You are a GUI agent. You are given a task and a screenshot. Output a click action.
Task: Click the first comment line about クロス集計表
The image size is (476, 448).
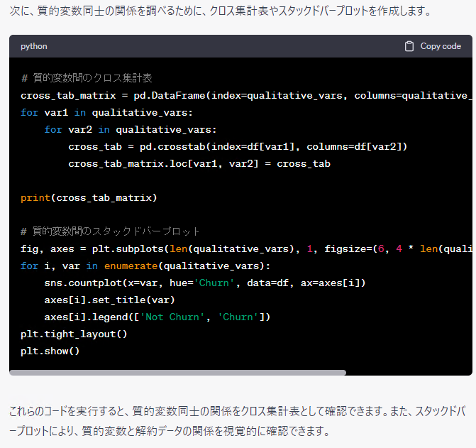click(87, 78)
